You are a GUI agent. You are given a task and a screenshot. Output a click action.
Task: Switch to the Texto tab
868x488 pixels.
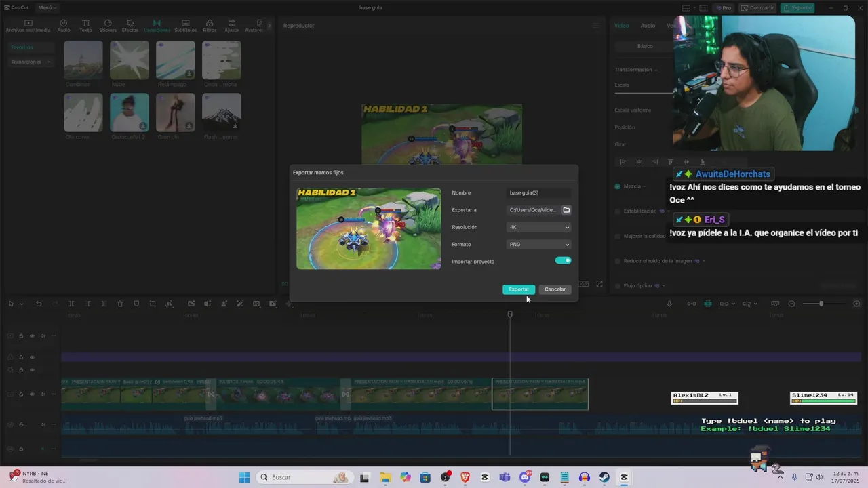pyautogui.click(x=85, y=26)
